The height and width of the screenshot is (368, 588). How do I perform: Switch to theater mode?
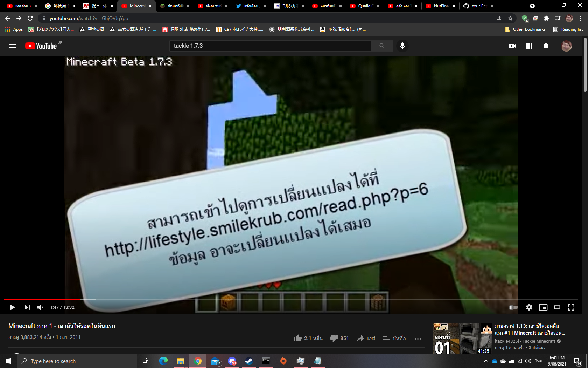[x=557, y=307]
